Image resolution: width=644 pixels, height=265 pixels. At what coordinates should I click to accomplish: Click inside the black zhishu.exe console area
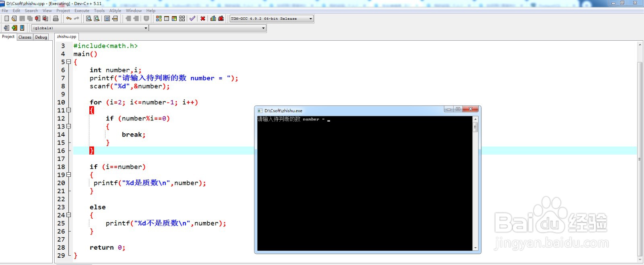coord(365,183)
